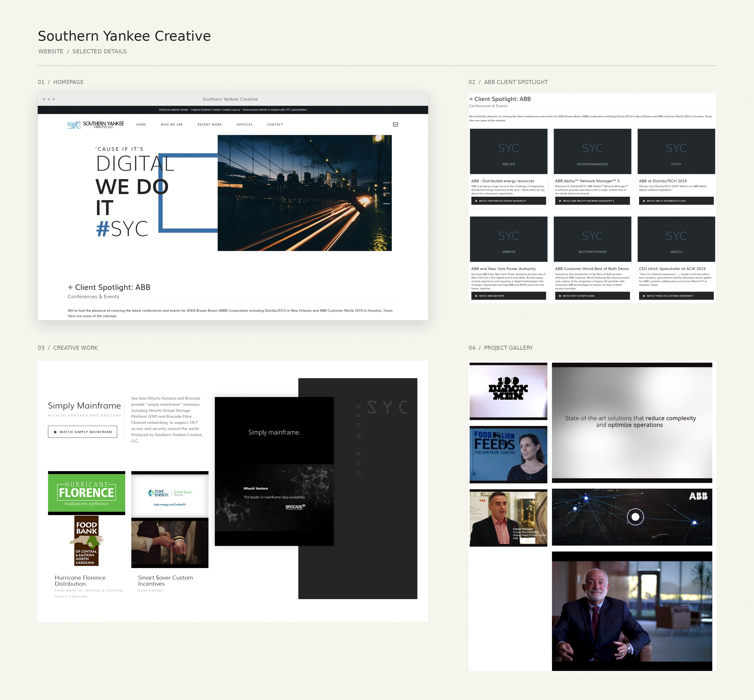Open the Food Lion Feeds gallery thumbnail
The height and width of the screenshot is (700, 754).
coord(508,454)
